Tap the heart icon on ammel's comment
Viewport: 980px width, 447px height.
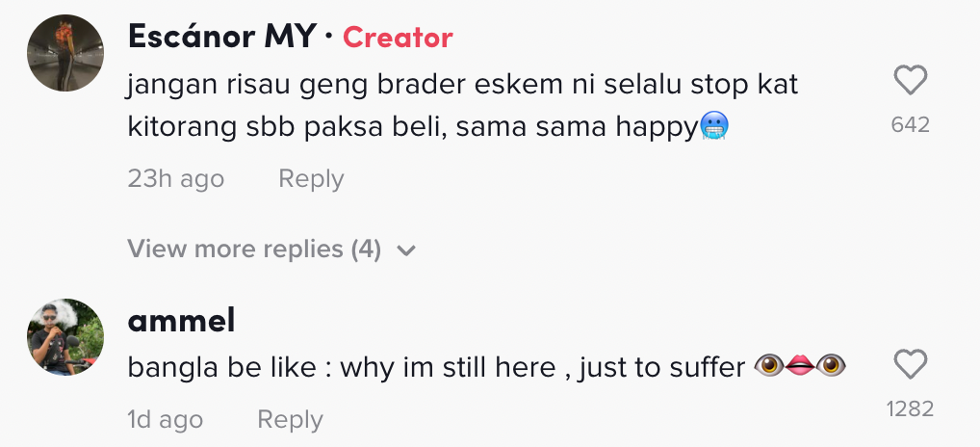tap(910, 364)
